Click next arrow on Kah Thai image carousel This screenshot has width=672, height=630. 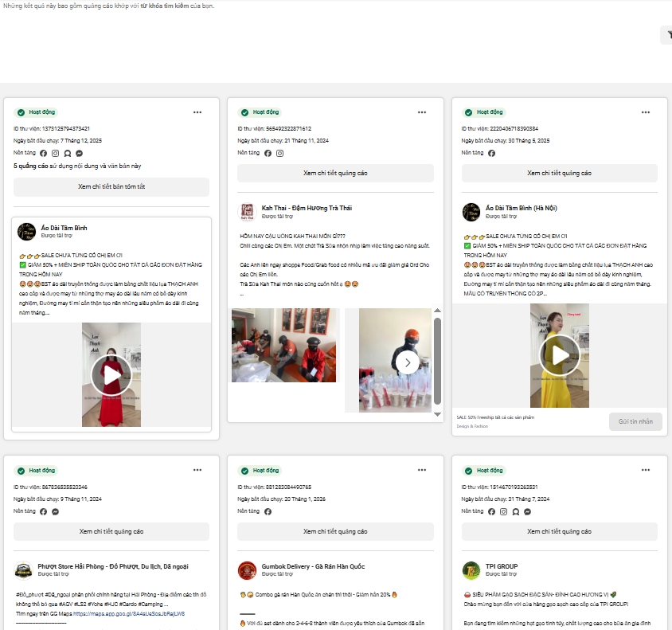408,363
